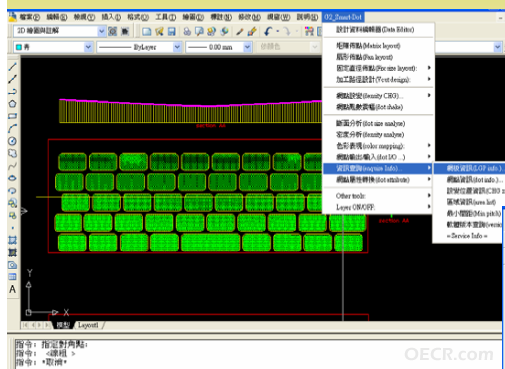Click the Open file icon
This screenshot has width=505, height=369.
(159, 31)
